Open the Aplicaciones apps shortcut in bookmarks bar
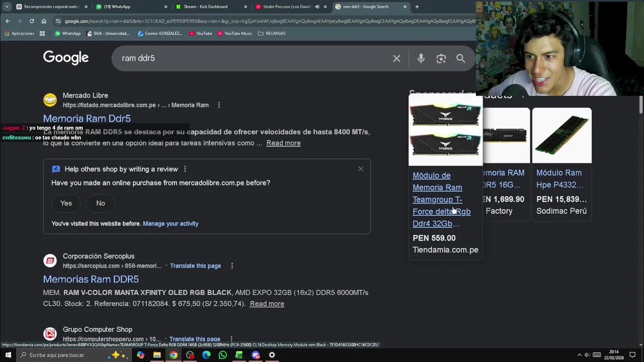 pyautogui.click(x=19, y=33)
